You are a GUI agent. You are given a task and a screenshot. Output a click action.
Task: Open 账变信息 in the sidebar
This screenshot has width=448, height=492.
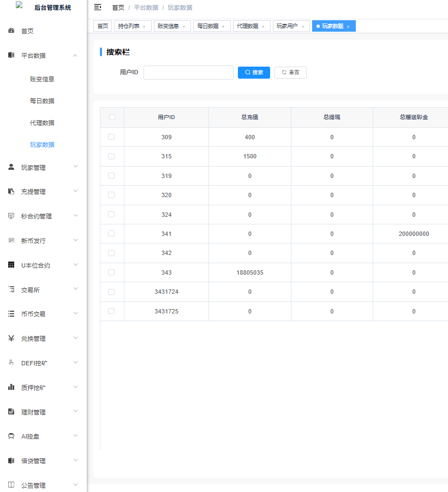click(x=42, y=79)
